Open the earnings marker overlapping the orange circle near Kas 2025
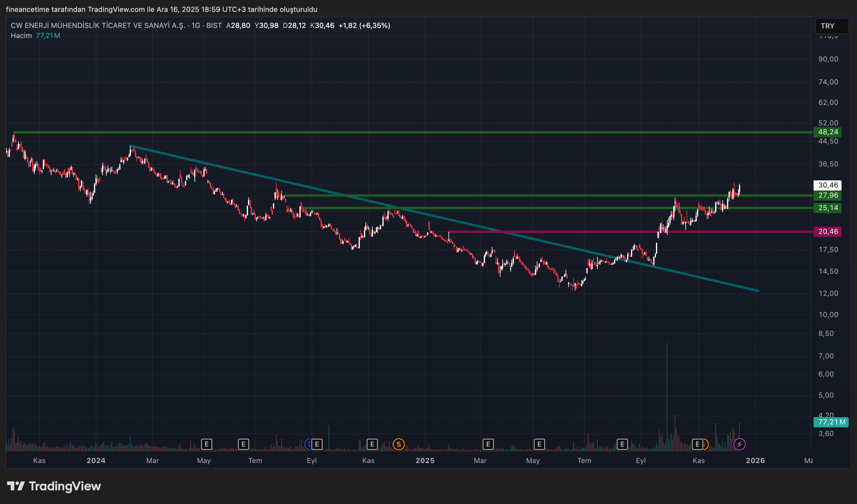The height and width of the screenshot is (504, 857). tap(698, 444)
